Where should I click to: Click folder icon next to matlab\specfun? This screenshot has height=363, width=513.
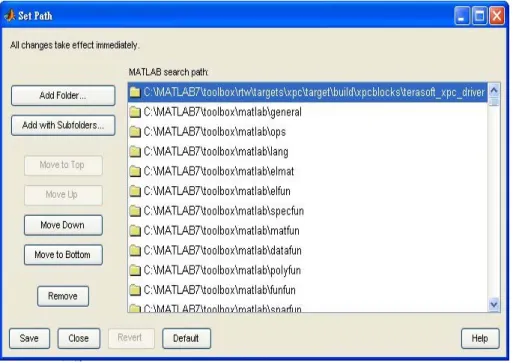[135, 211]
